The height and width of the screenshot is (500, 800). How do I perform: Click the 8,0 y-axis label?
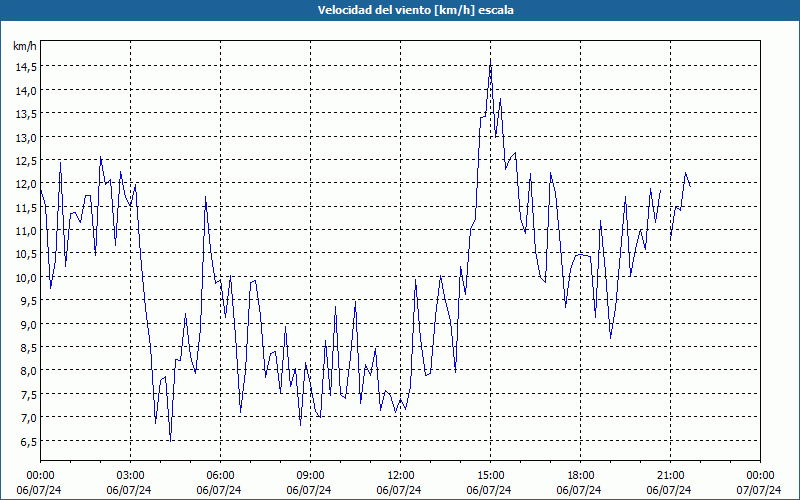28,371
